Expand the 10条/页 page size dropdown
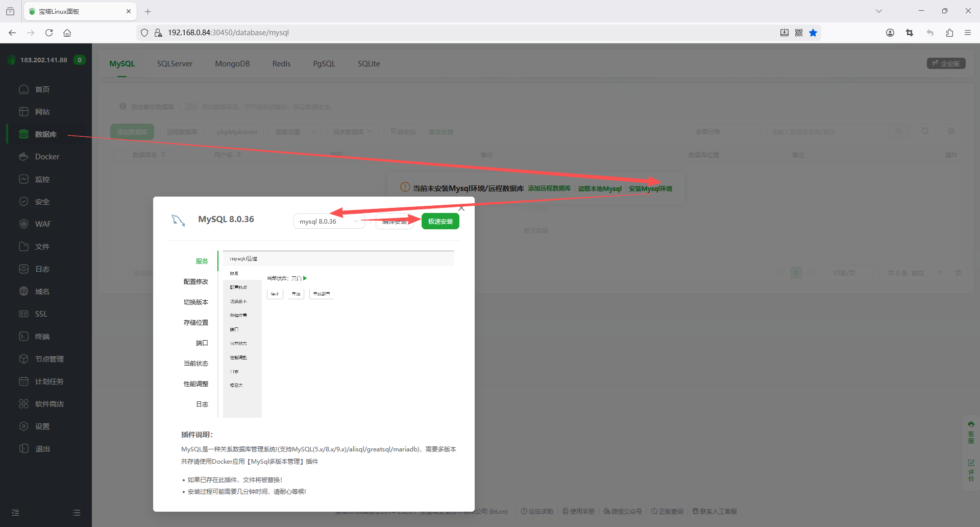 pos(853,273)
